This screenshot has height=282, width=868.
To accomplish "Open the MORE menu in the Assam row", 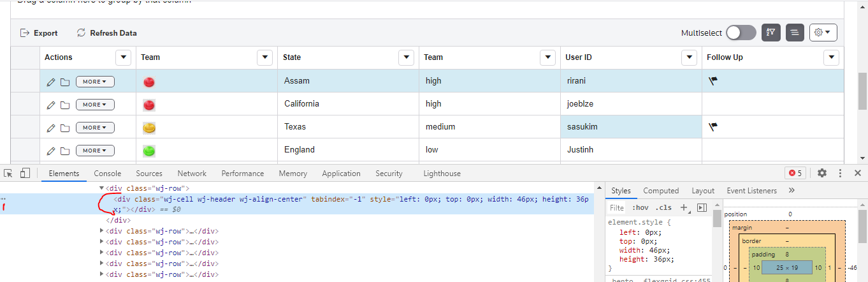I will (95, 82).
